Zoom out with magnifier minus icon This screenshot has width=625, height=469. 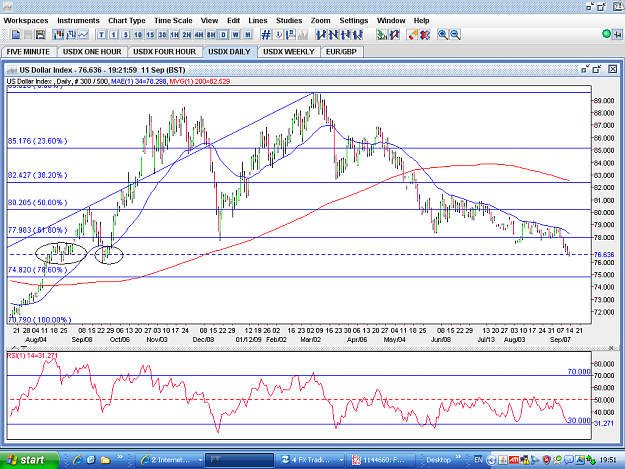point(455,35)
